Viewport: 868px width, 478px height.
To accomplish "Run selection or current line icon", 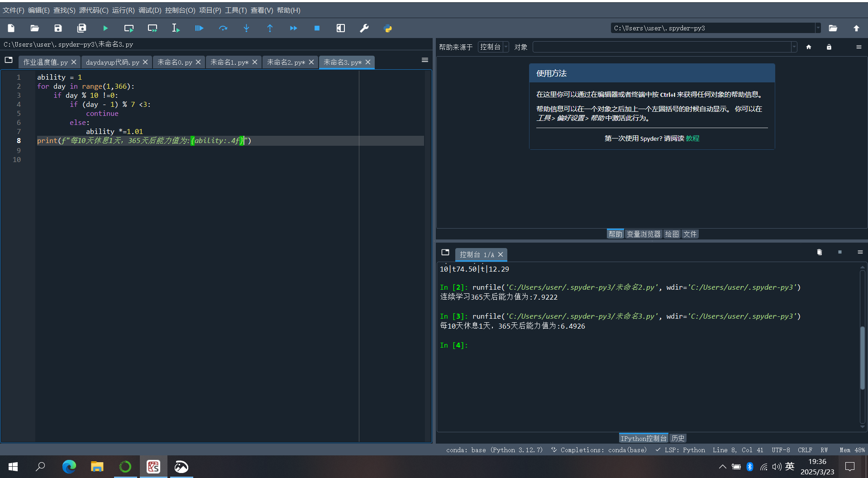I will 176,28.
